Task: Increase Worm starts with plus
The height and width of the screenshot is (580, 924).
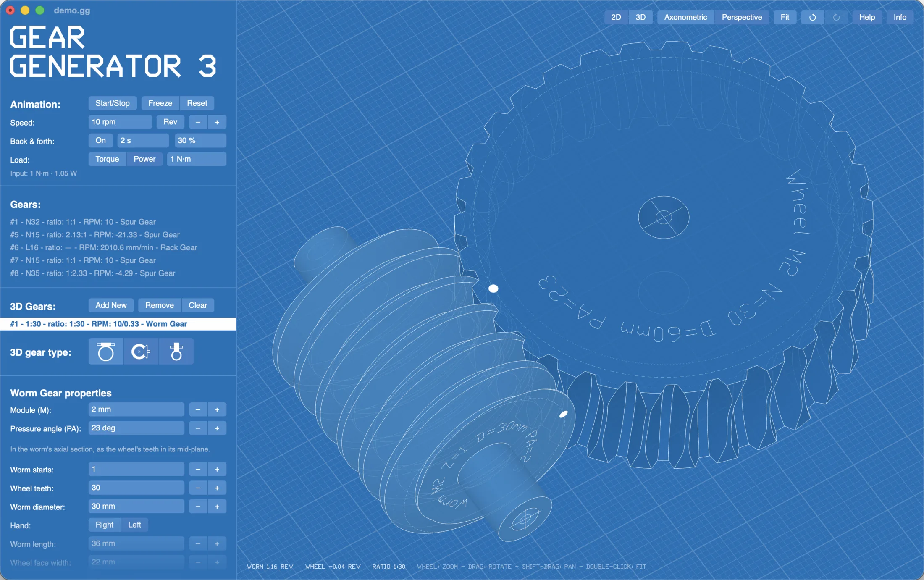Action: coord(217,469)
